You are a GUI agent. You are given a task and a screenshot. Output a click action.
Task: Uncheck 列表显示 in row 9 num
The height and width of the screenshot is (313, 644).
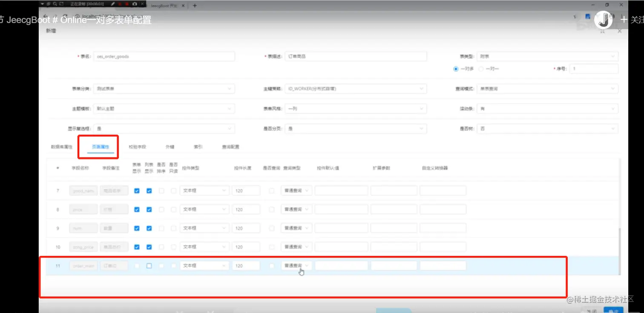[149, 228]
